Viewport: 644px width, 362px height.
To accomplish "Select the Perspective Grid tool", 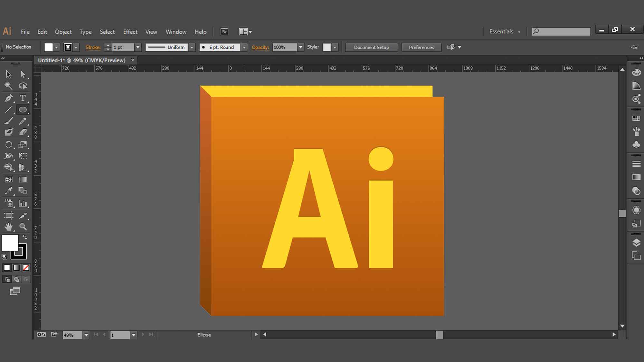I will point(23,168).
